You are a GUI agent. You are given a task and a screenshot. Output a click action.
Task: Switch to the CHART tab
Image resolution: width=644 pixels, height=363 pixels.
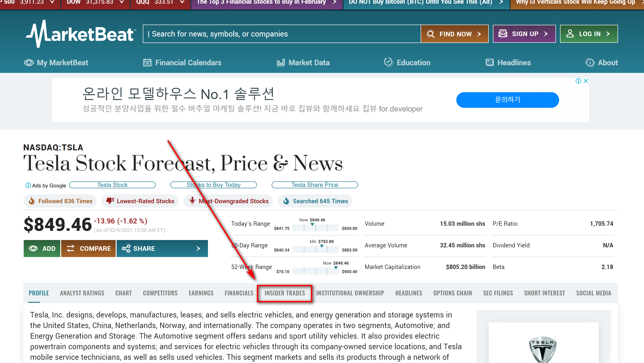pyautogui.click(x=124, y=293)
